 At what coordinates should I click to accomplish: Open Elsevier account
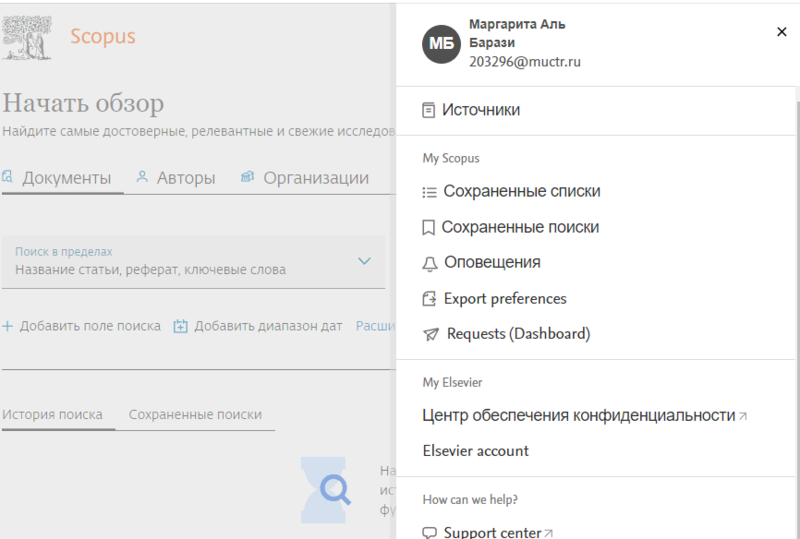point(476,451)
